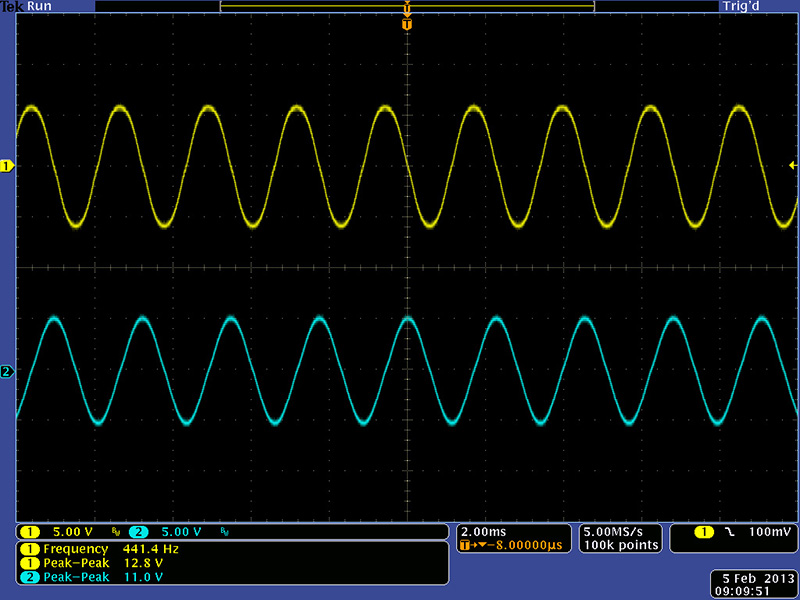
Task: Click the orange trigger position T marker
Action: (406, 23)
